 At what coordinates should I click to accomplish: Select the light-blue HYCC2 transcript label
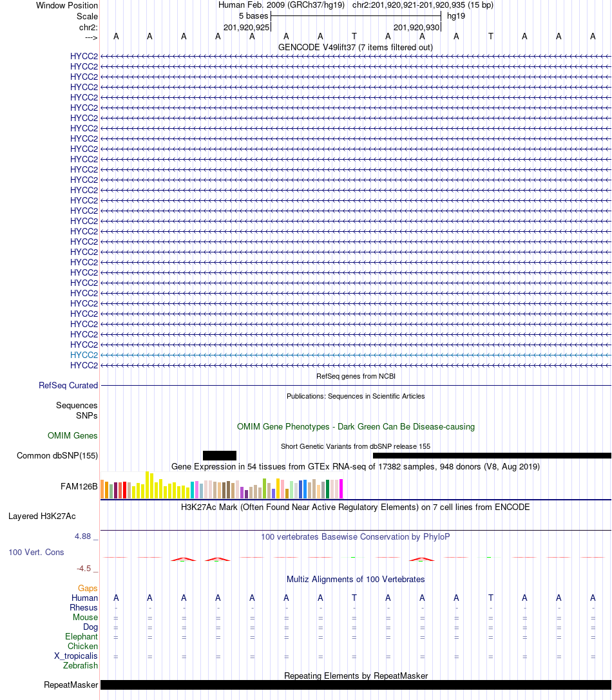[x=84, y=355]
